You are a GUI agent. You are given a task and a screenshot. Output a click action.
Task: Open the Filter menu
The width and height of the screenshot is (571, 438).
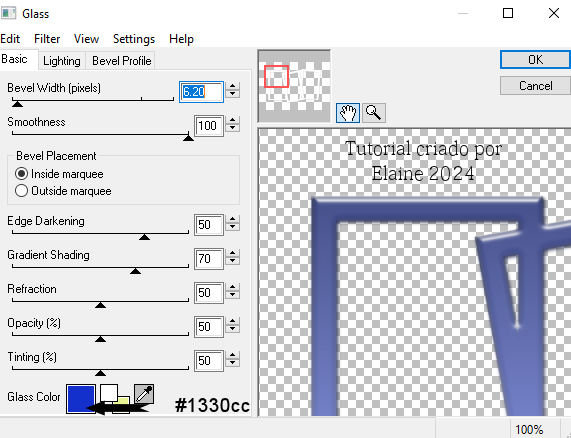coord(47,39)
